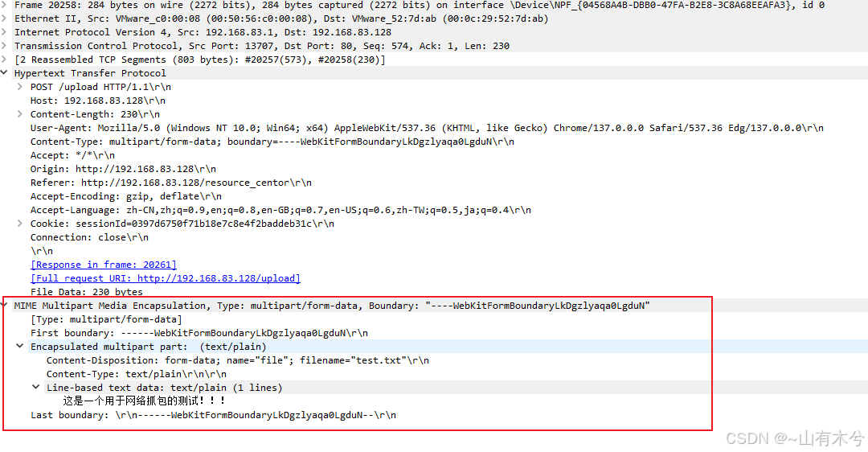
Task: Expand the 2 Reassembled TCP Segments row
Action: 4,60
